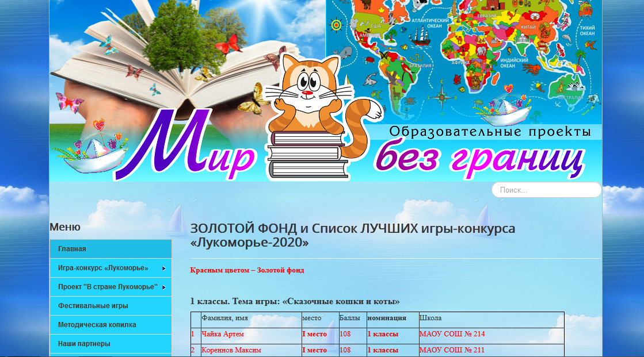Expand the "Игра-конкурс «Лукоморье»" submenu arrow
The width and height of the screenshot is (644, 357).
[164, 268]
